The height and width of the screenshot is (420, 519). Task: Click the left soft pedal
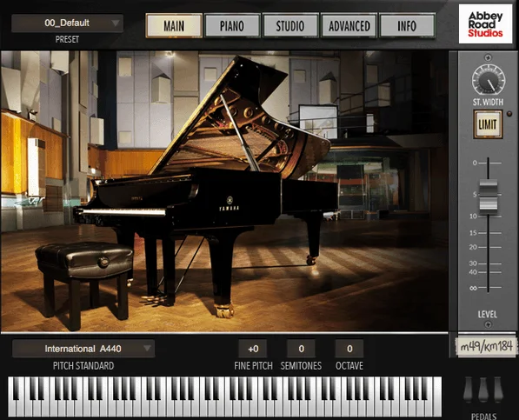(468, 390)
